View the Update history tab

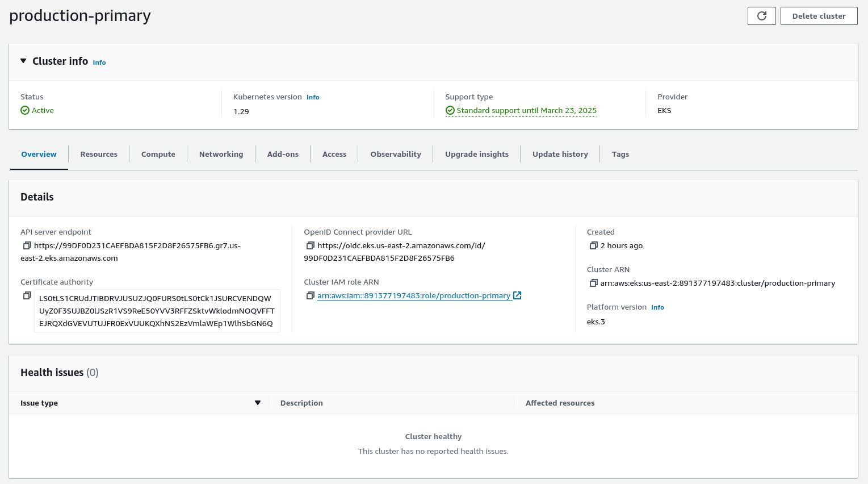coord(560,154)
